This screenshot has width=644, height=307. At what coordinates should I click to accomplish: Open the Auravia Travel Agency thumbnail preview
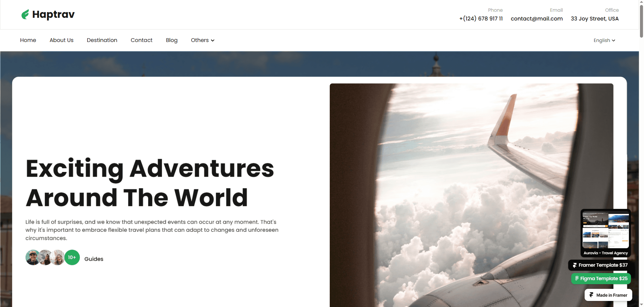606,233
